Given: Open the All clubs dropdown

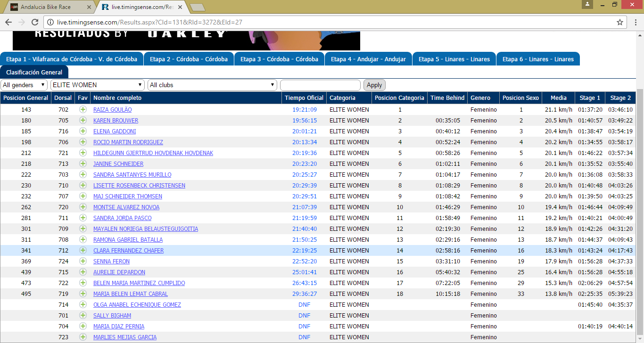Looking at the screenshot, I should (x=212, y=85).
